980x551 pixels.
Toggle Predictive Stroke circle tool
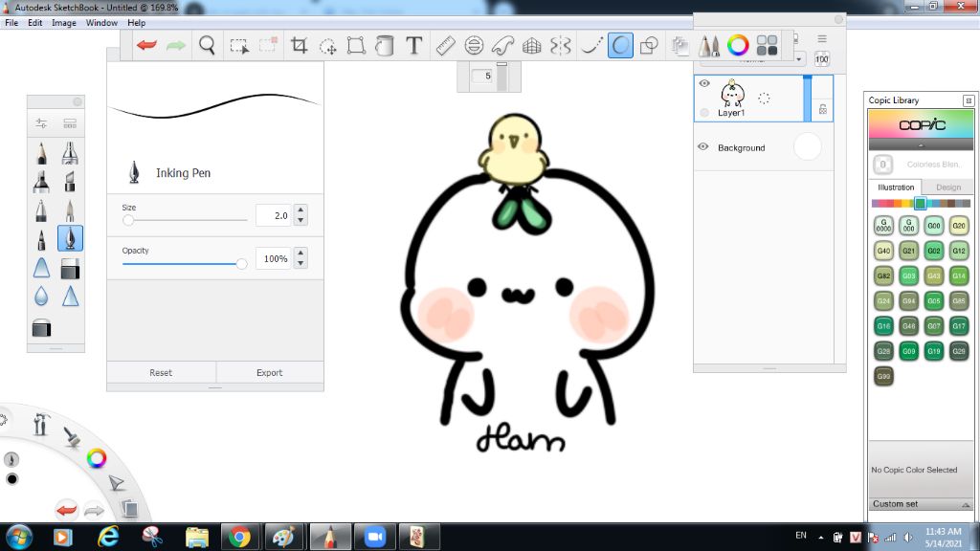[x=620, y=45]
